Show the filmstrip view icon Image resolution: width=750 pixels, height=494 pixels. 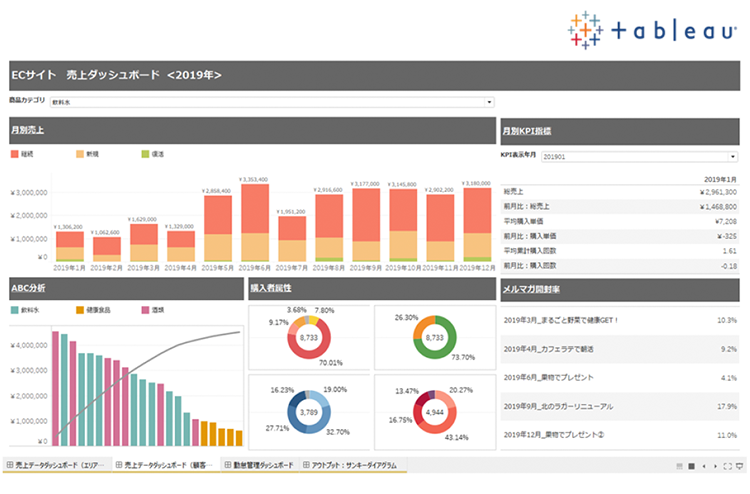(x=690, y=465)
